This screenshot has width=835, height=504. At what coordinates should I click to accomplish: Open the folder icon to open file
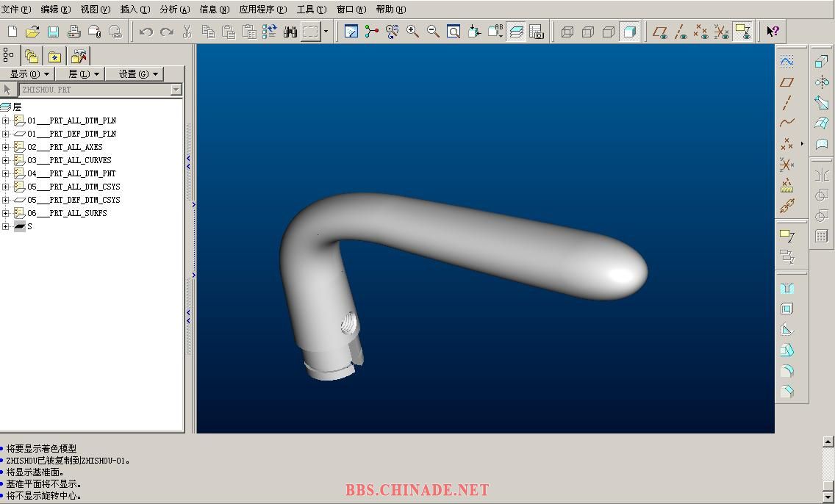(x=32, y=32)
